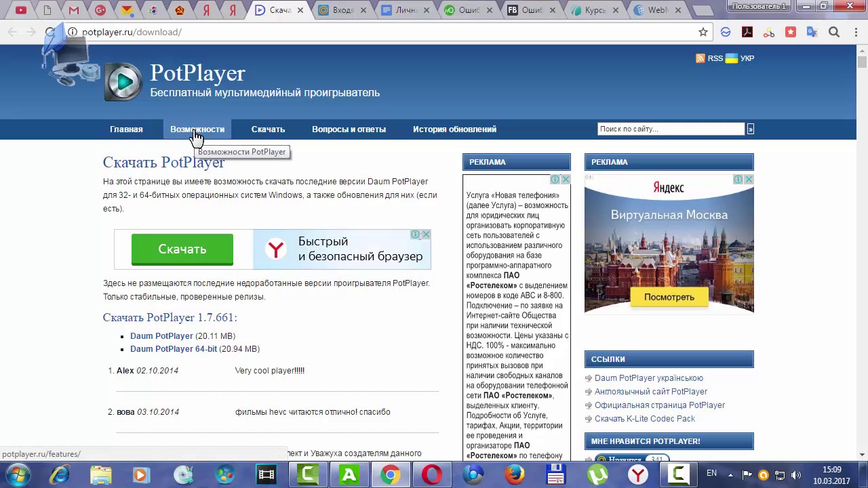Open the Возможности navigation item
This screenshot has height=488, width=868.
(x=197, y=129)
